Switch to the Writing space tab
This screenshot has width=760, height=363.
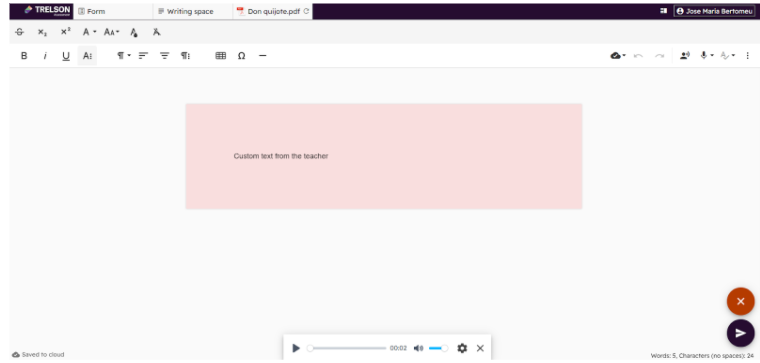[x=193, y=11]
